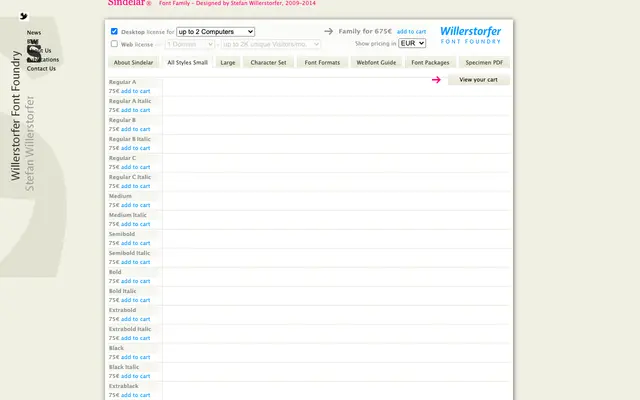This screenshot has height=400, width=640.
Task: Add Bold Italic to cart
Action: (x=136, y=300)
